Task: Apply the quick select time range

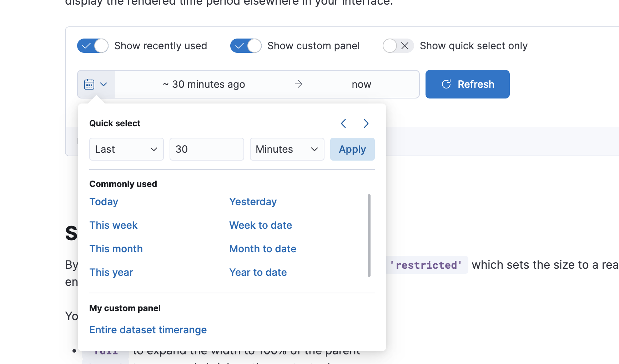Action: [352, 149]
